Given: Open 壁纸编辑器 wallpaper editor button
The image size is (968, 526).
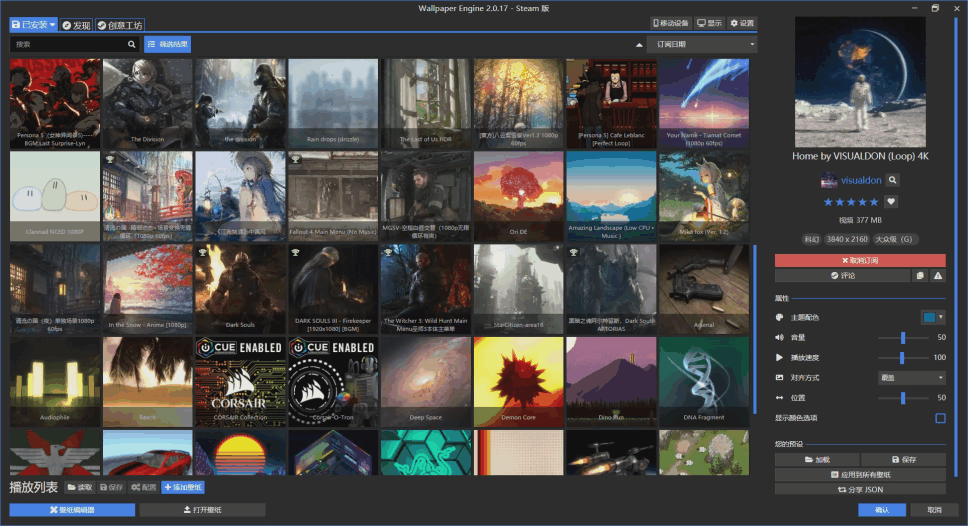Looking at the screenshot, I should [72, 510].
